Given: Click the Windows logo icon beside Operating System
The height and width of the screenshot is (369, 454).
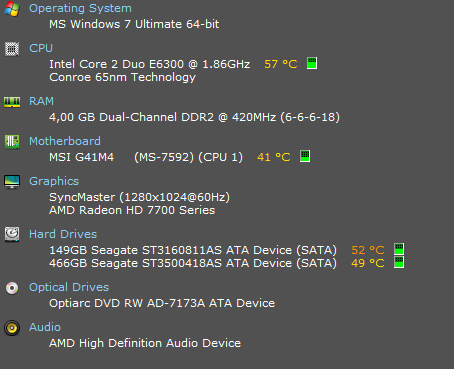Looking at the screenshot, I should [x=12, y=9].
